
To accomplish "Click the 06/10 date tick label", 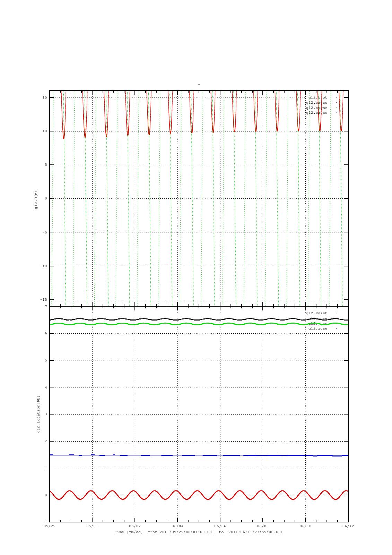I will [x=305, y=526].
